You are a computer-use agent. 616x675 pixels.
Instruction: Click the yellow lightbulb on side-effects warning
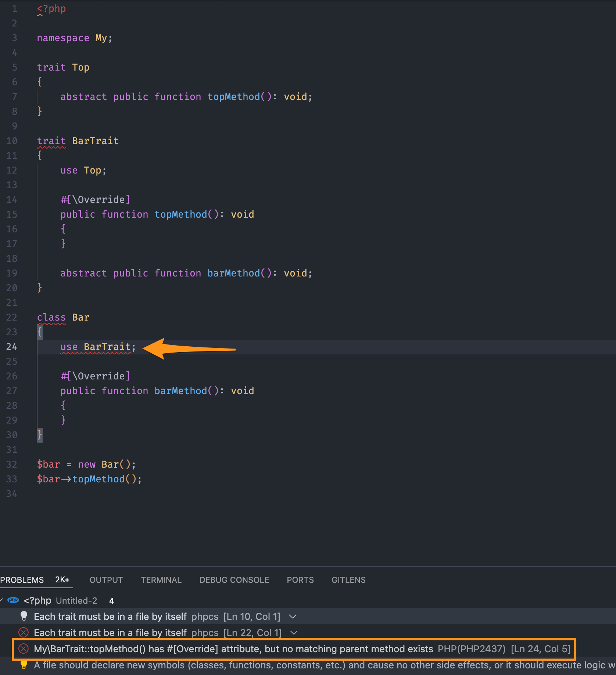(24, 665)
